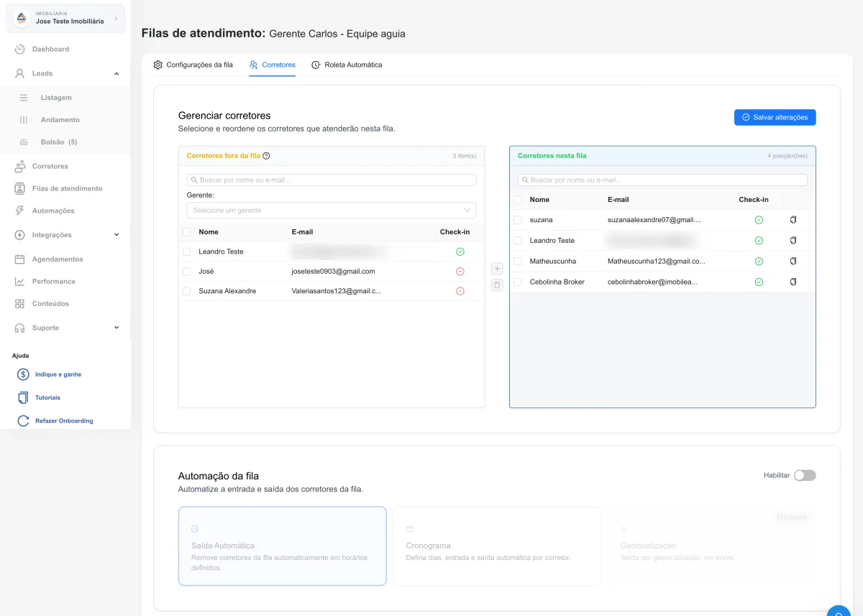Click search field in Corretores fora da fila
This screenshot has width=863, height=616.
click(332, 180)
